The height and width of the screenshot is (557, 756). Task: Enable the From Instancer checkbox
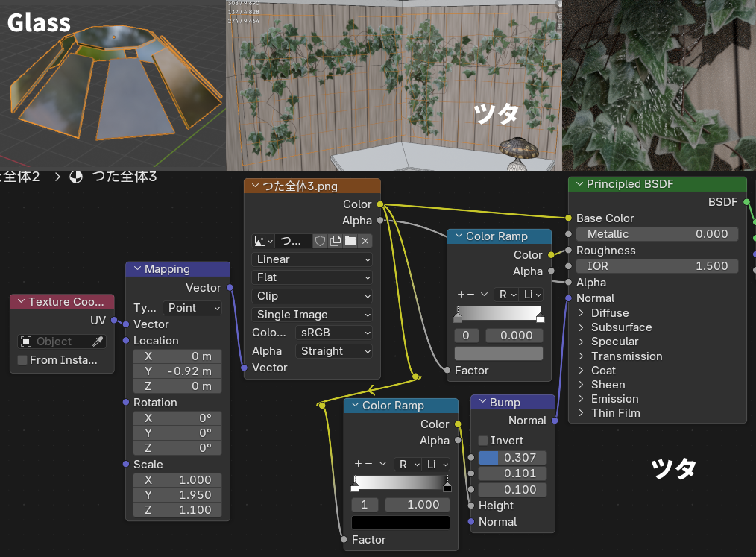(22, 360)
